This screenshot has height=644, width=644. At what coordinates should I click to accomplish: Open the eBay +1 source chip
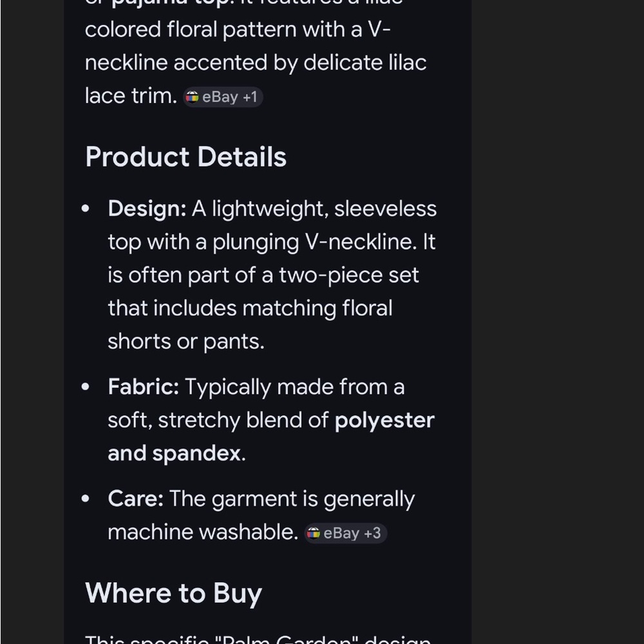[x=223, y=97]
